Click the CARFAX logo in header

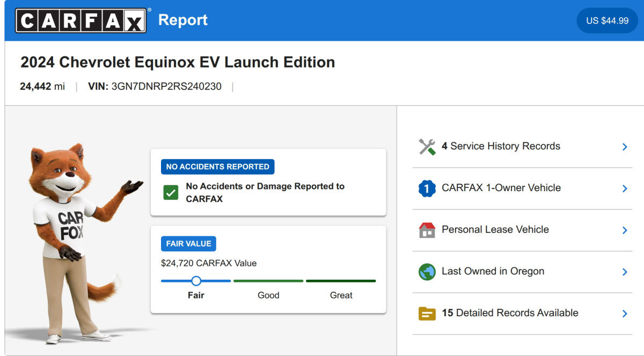click(81, 20)
